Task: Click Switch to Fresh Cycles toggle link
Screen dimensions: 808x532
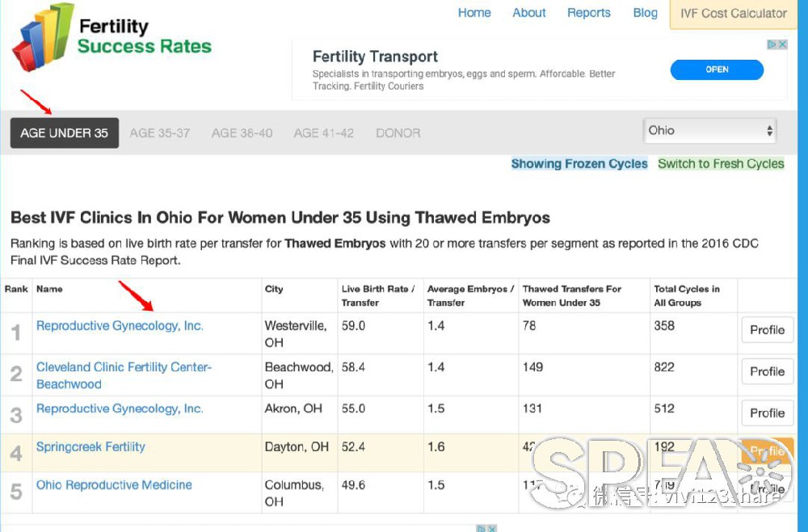Action: pos(721,164)
